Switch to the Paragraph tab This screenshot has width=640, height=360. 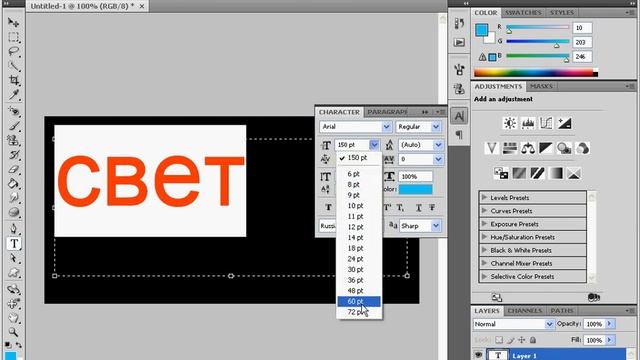[387, 111]
